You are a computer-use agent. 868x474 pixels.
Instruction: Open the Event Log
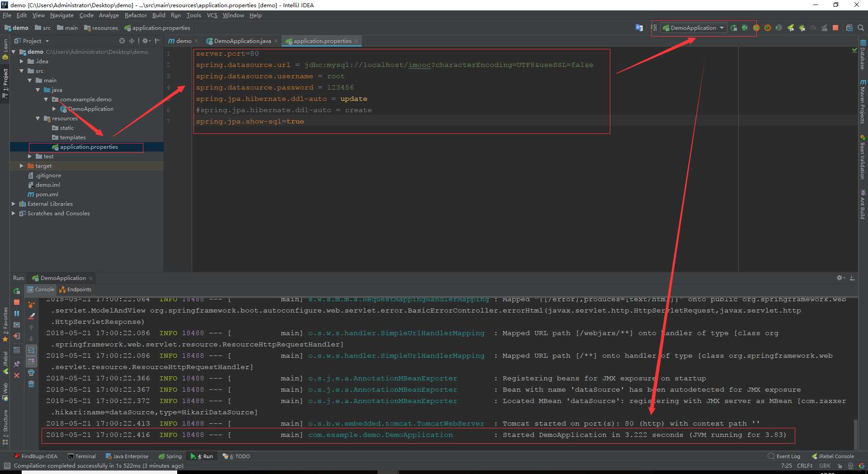pyautogui.click(x=784, y=456)
